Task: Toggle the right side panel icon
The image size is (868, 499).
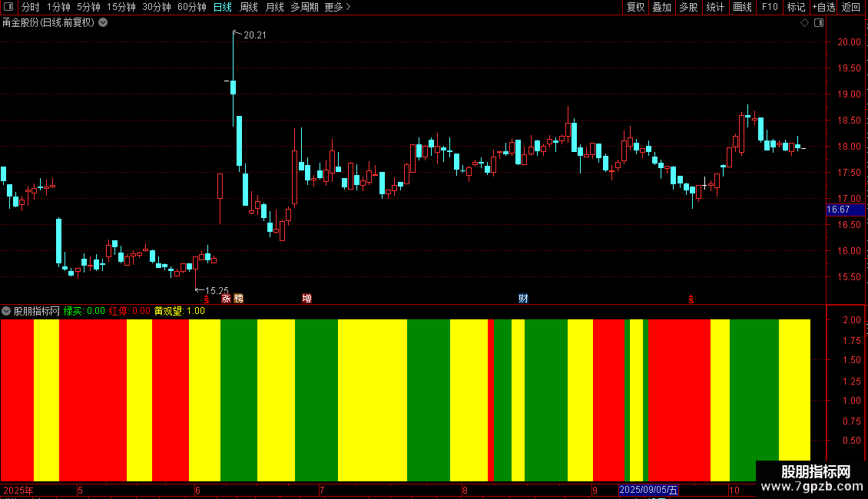Action: [x=819, y=23]
